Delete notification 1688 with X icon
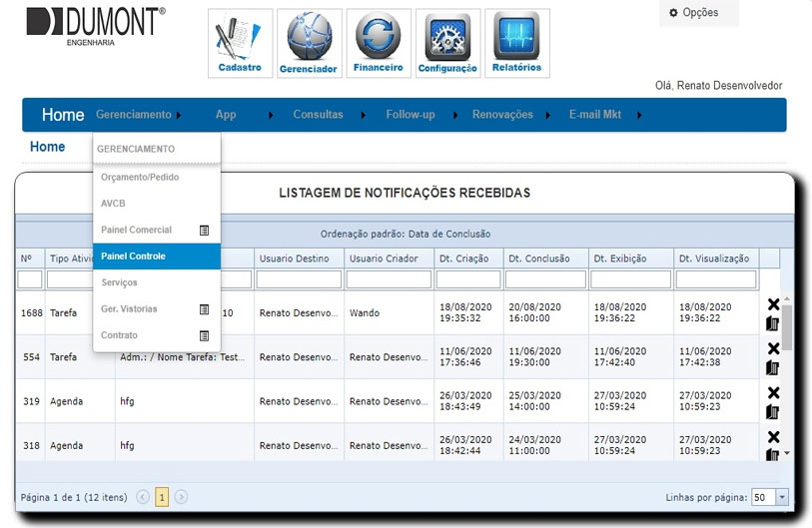This screenshot has width=812, height=528. click(x=773, y=304)
